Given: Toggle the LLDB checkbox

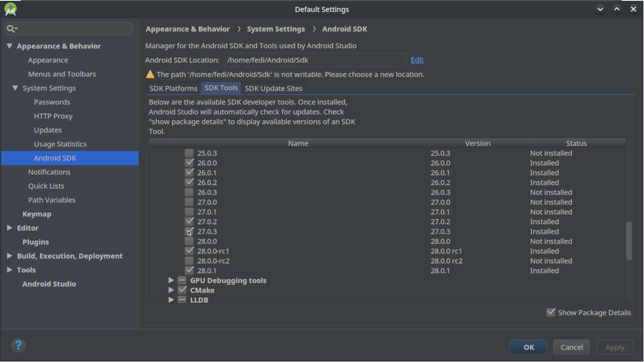Looking at the screenshot, I should (x=182, y=300).
